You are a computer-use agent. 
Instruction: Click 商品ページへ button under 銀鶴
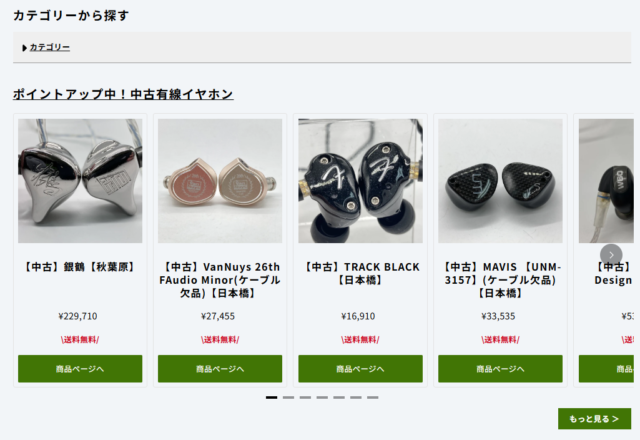point(80,369)
